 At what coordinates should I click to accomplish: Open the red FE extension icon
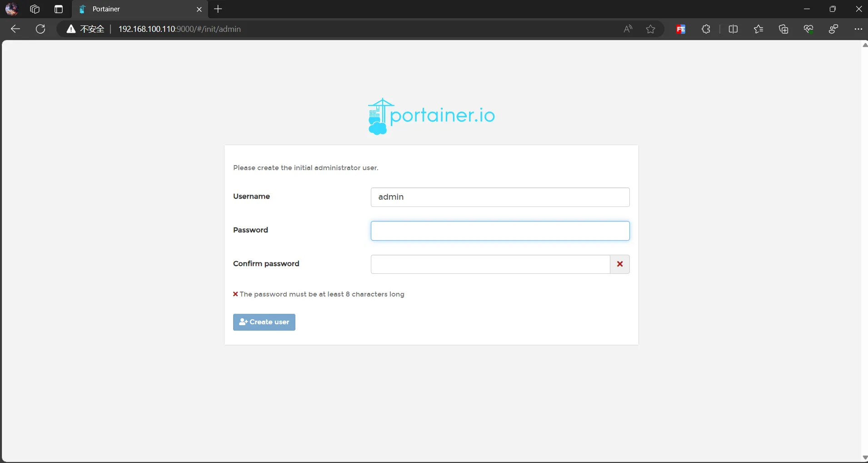tap(681, 29)
